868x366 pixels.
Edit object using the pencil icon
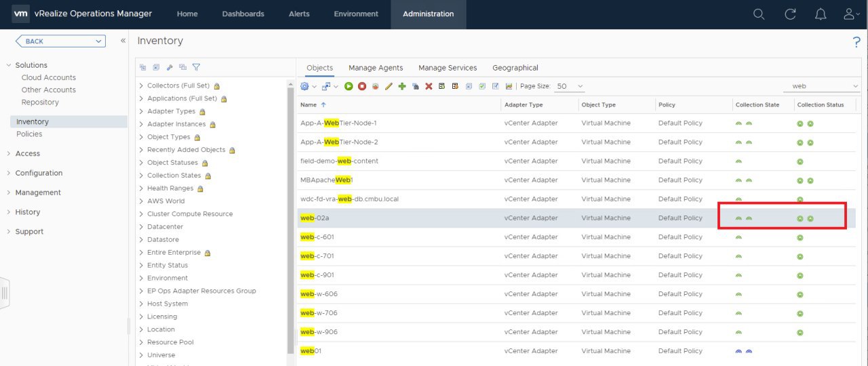[x=389, y=86]
